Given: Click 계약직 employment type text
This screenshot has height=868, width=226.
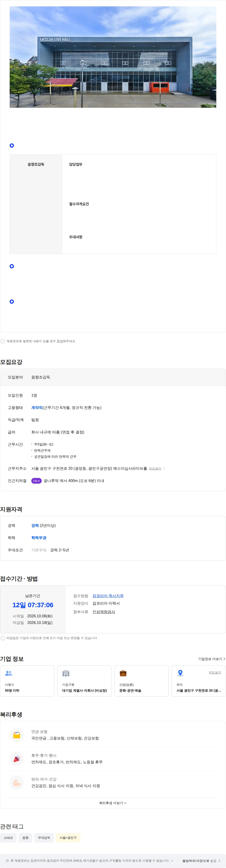Looking at the screenshot, I should [37, 408].
